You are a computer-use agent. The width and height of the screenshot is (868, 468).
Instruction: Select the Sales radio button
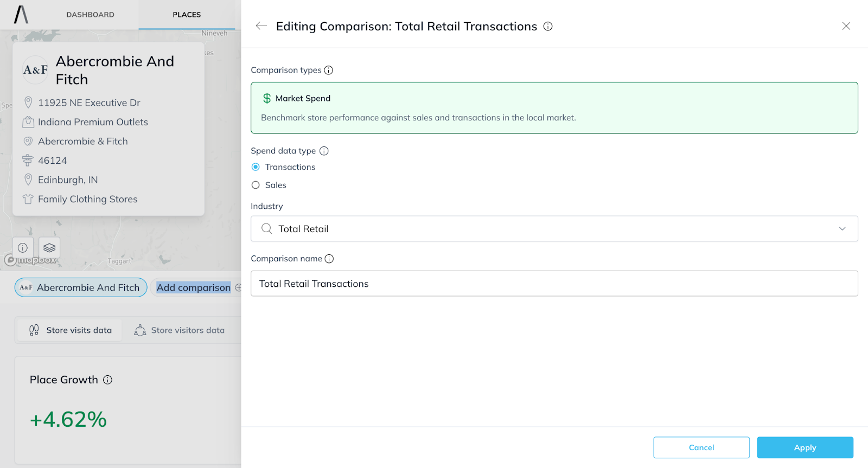pyautogui.click(x=256, y=185)
